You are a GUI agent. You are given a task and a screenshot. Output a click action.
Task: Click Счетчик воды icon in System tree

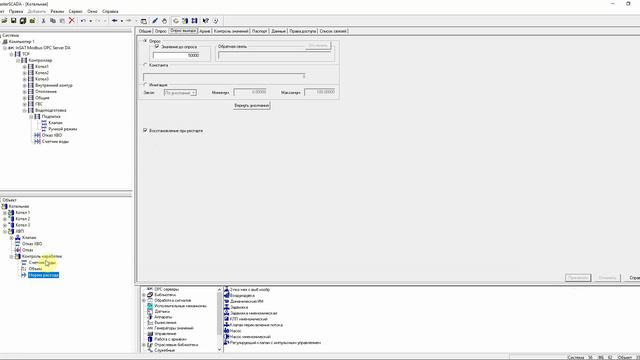tap(37, 141)
